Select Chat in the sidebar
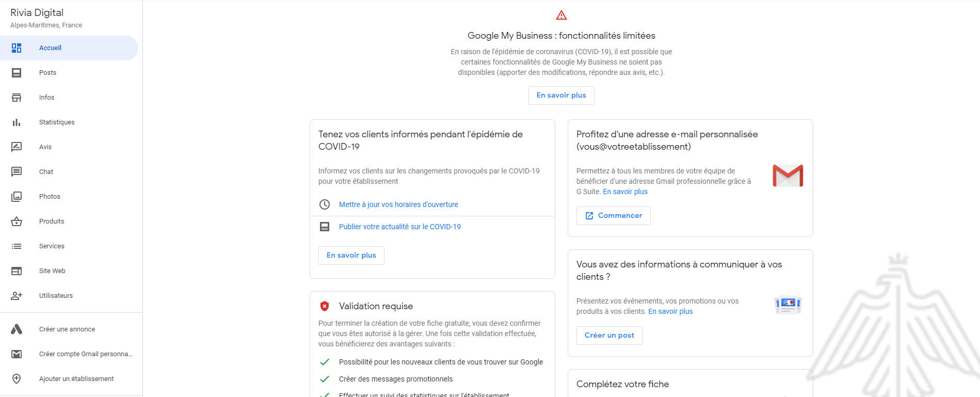This screenshot has width=980, height=397. 69,172
